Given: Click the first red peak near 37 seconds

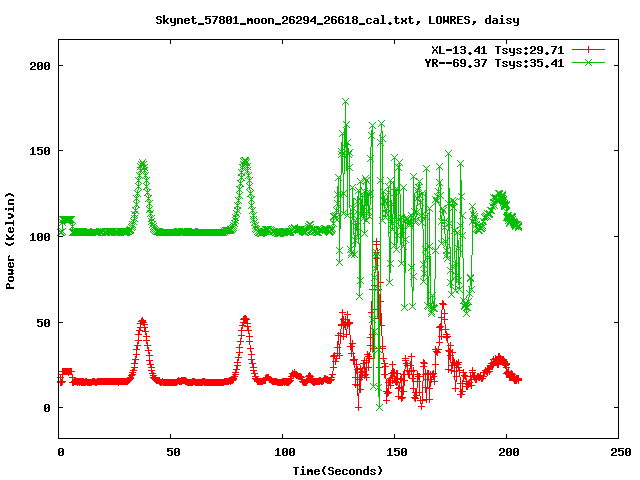Looking at the screenshot, I should (142, 321).
